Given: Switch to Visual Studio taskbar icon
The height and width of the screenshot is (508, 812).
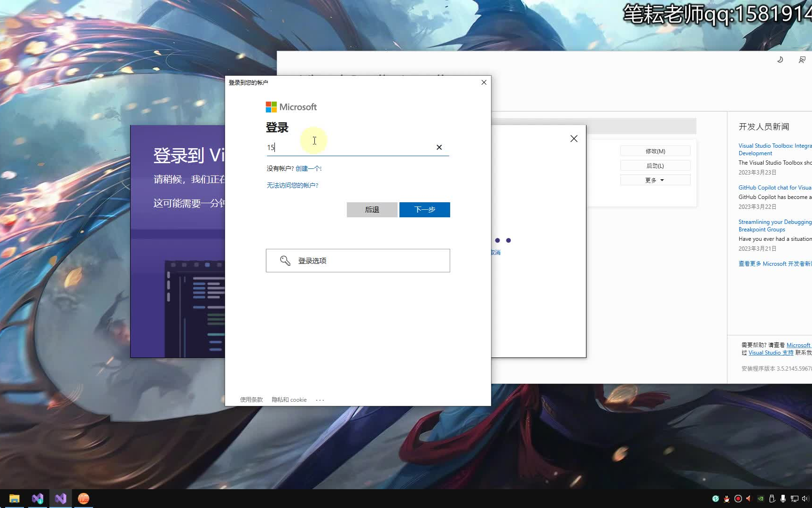Looking at the screenshot, I should (x=61, y=499).
